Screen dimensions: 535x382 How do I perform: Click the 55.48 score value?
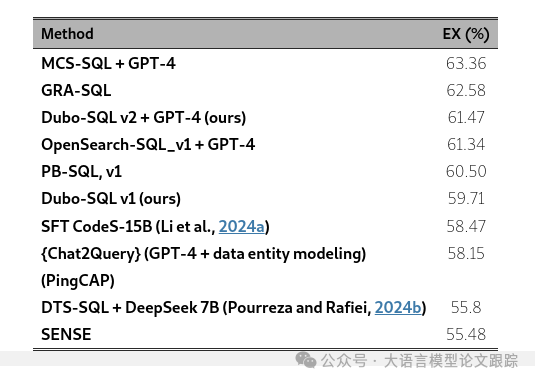pos(466,335)
